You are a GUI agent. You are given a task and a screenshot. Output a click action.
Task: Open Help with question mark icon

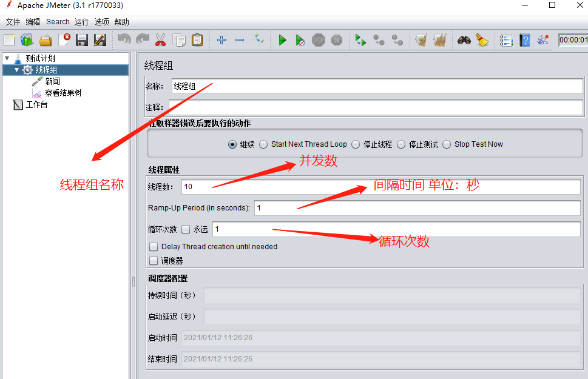point(525,40)
